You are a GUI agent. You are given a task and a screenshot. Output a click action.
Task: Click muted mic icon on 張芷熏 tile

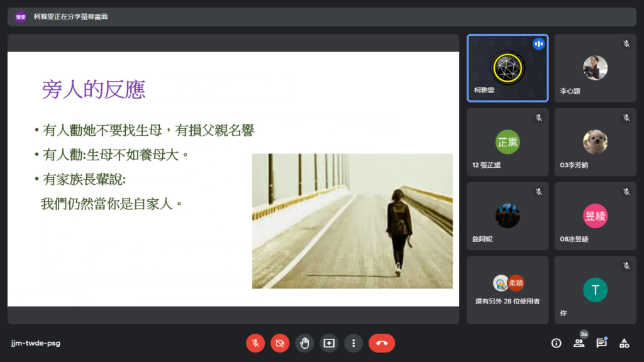pos(538,118)
